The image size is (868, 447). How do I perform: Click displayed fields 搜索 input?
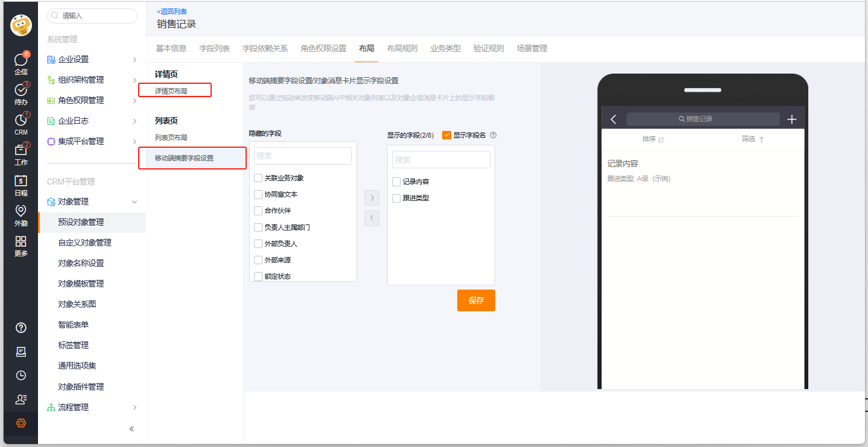tap(441, 160)
